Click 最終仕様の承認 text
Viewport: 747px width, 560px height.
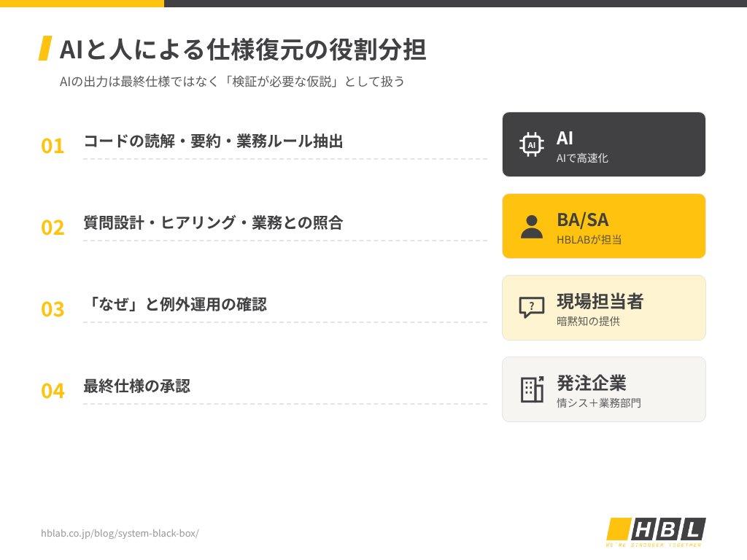[x=136, y=386]
